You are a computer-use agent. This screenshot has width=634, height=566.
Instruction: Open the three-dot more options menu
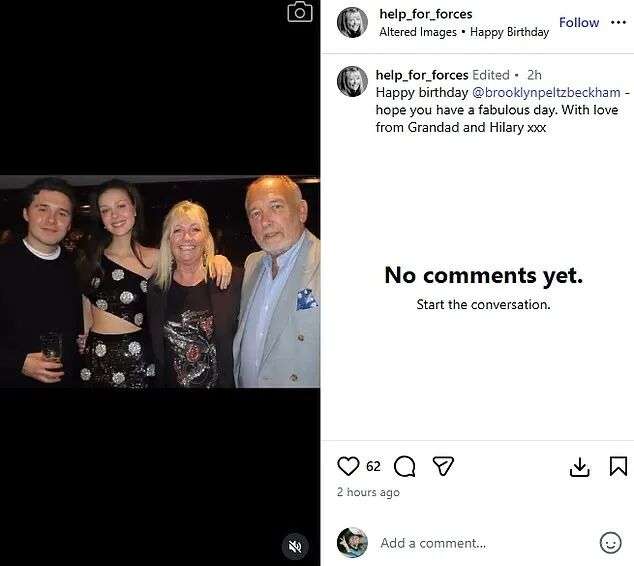(618, 22)
